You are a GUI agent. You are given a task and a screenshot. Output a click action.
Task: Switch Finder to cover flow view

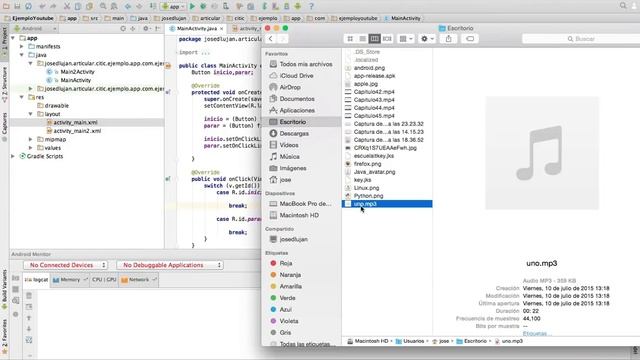387,39
